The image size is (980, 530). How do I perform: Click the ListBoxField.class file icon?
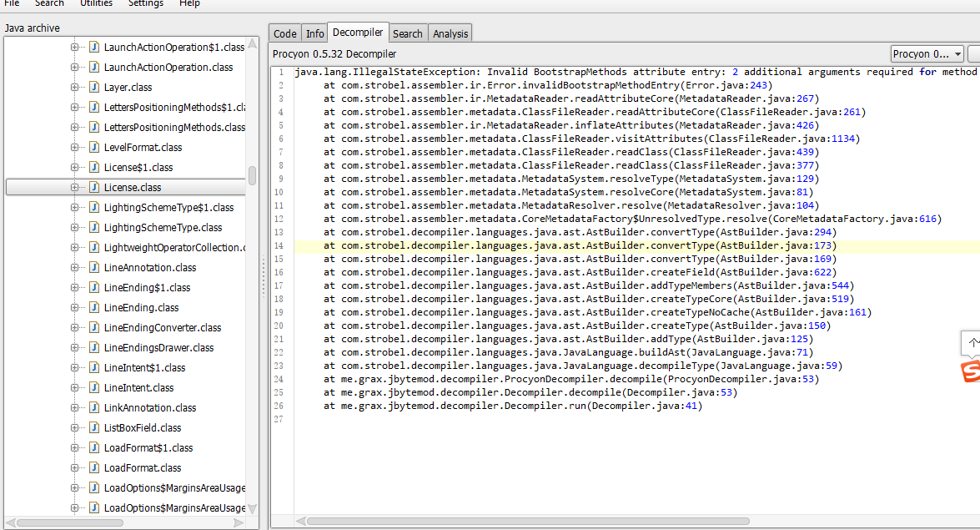tap(94, 427)
